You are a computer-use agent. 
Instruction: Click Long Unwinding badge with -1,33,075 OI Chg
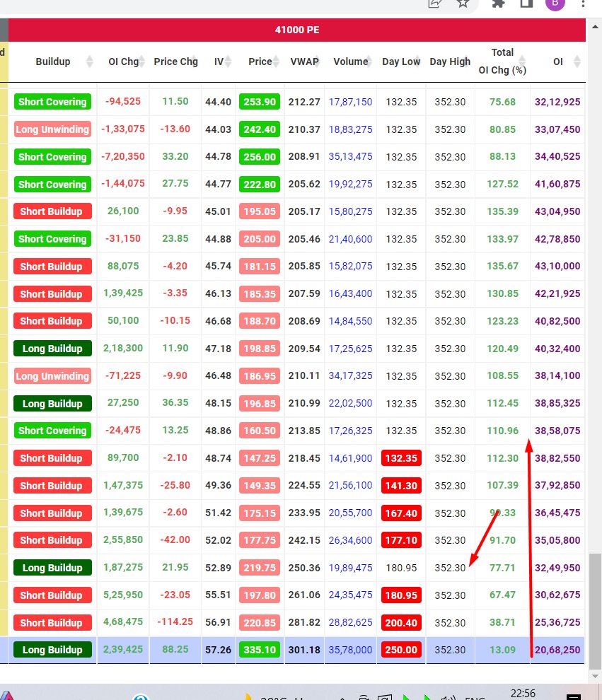(52, 129)
